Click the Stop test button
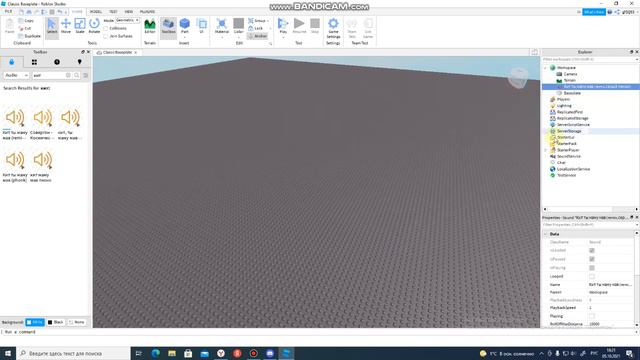640x360 pixels. coord(315,27)
